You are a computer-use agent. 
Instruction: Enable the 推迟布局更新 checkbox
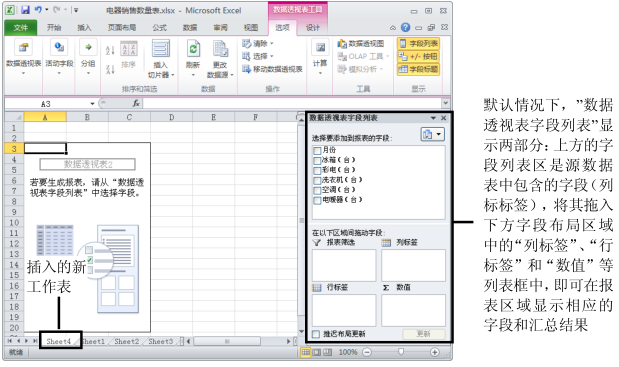click(316, 334)
